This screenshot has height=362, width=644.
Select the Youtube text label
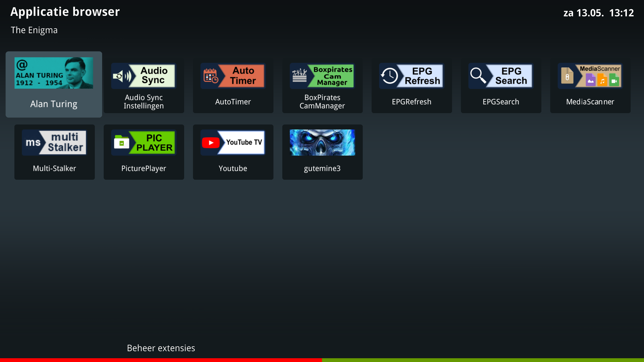(233, 168)
